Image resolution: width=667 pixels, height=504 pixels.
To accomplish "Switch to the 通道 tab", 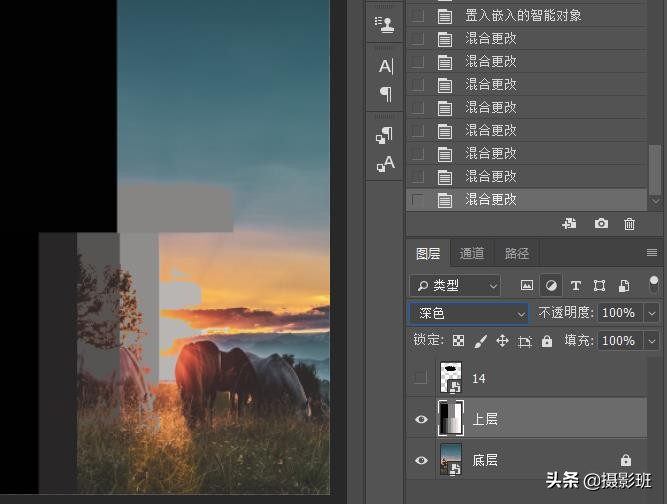I will [472, 253].
